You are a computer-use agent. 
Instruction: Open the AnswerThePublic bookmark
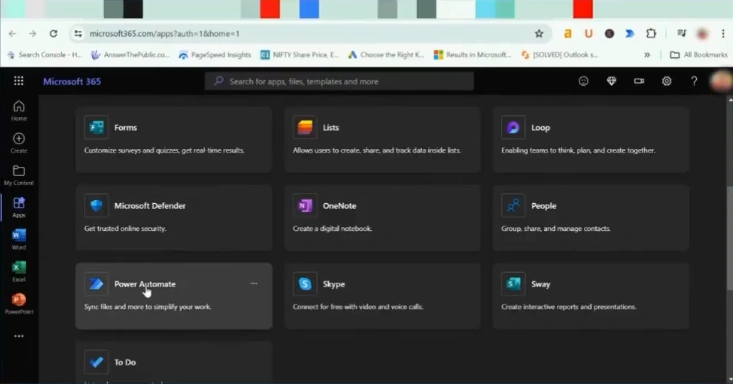pos(130,55)
